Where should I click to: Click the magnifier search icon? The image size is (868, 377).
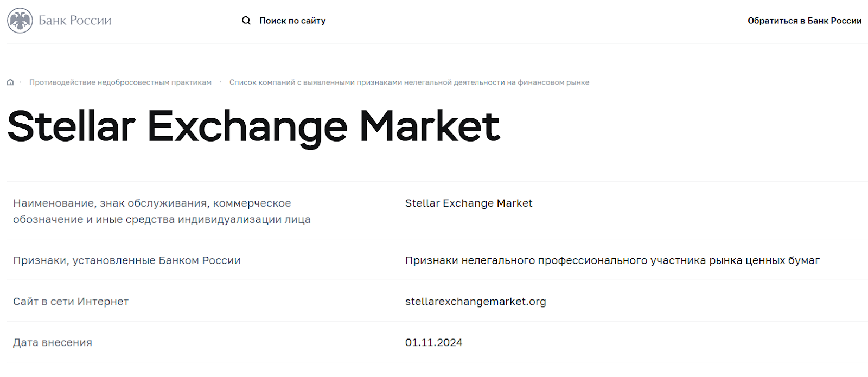[246, 21]
